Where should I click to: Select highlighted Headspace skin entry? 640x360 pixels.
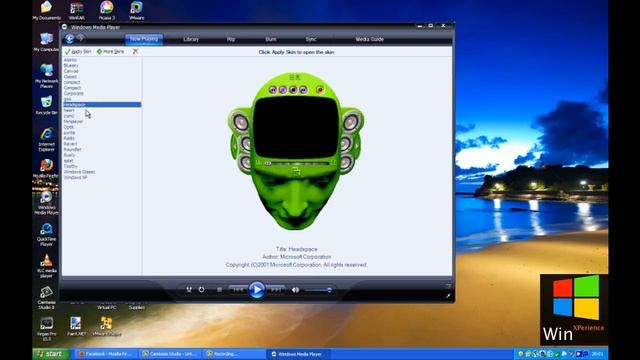tap(102, 105)
